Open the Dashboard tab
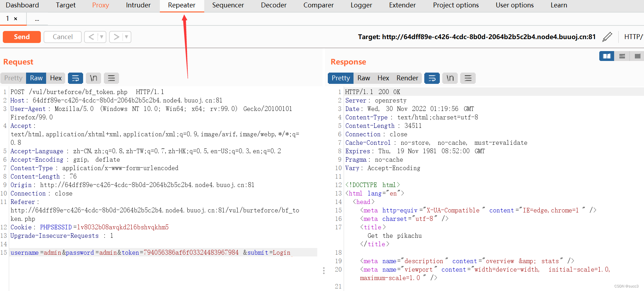644x291 pixels. [22, 5]
